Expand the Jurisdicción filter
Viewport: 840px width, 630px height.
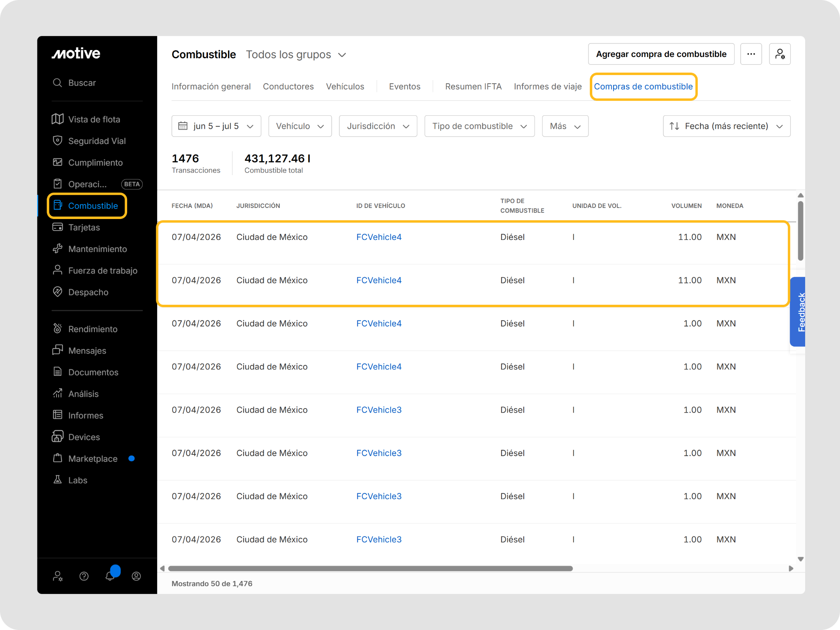(378, 126)
